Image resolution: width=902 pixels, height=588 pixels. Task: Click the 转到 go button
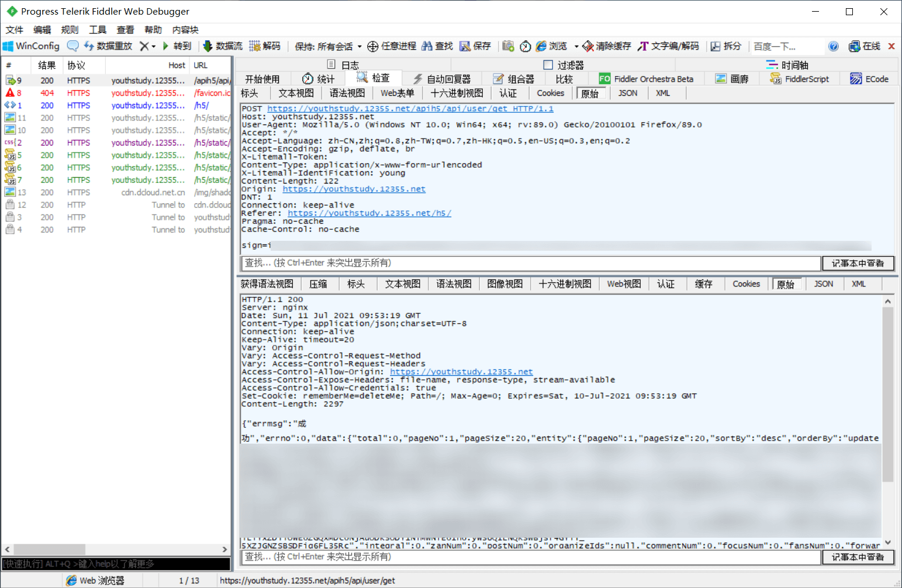pos(177,46)
